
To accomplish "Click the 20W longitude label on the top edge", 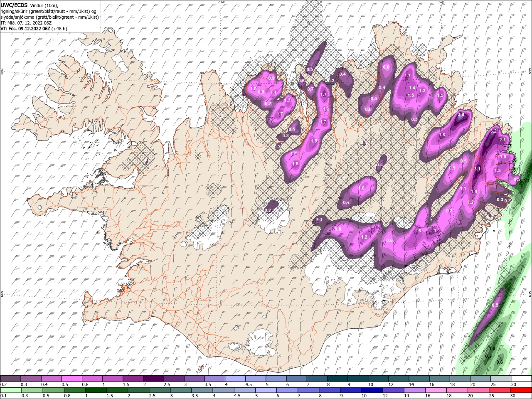I will pos(221,2).
